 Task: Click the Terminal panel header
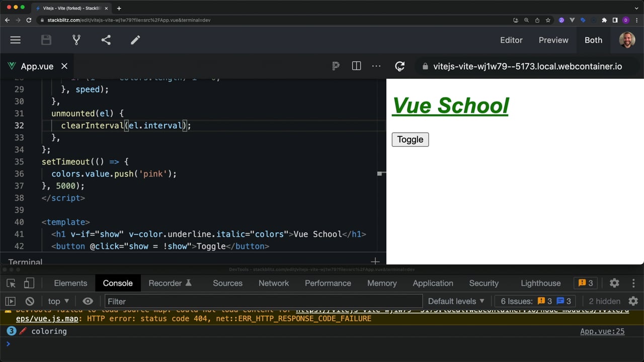[25, 261]
